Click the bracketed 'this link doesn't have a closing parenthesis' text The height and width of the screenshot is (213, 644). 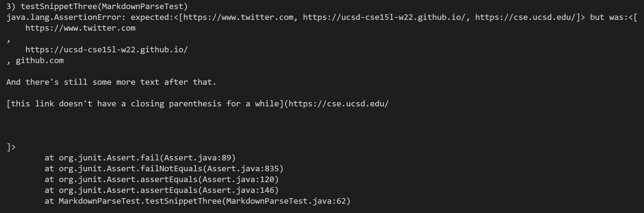pyautogui.click(x=145, y=104)
